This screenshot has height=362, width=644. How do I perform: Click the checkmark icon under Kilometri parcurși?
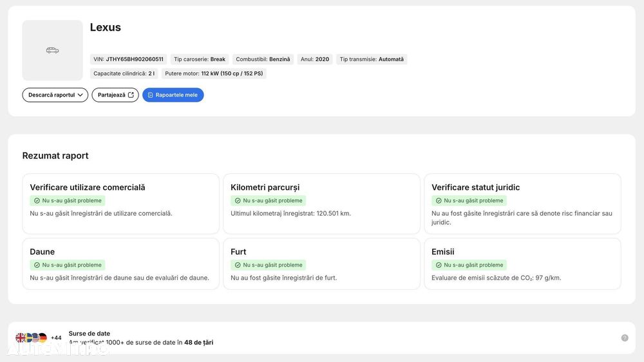[238, 200]
